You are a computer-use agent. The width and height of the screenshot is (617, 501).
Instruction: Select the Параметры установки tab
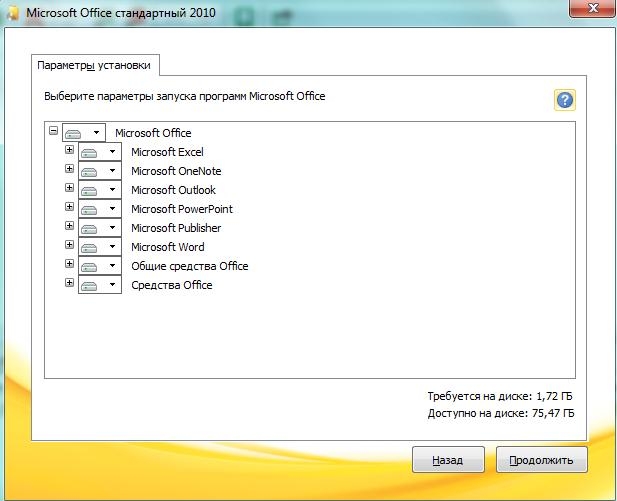(94, 65)
